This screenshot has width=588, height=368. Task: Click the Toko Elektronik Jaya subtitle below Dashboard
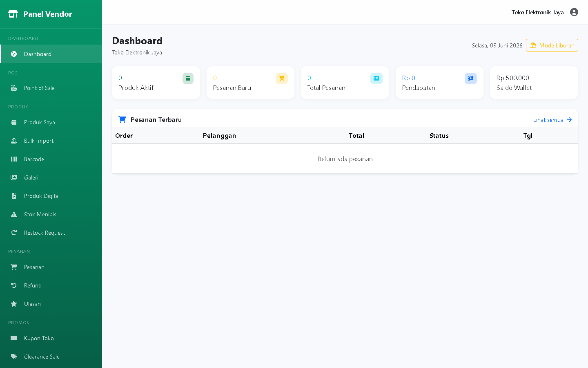click(137, 52)
